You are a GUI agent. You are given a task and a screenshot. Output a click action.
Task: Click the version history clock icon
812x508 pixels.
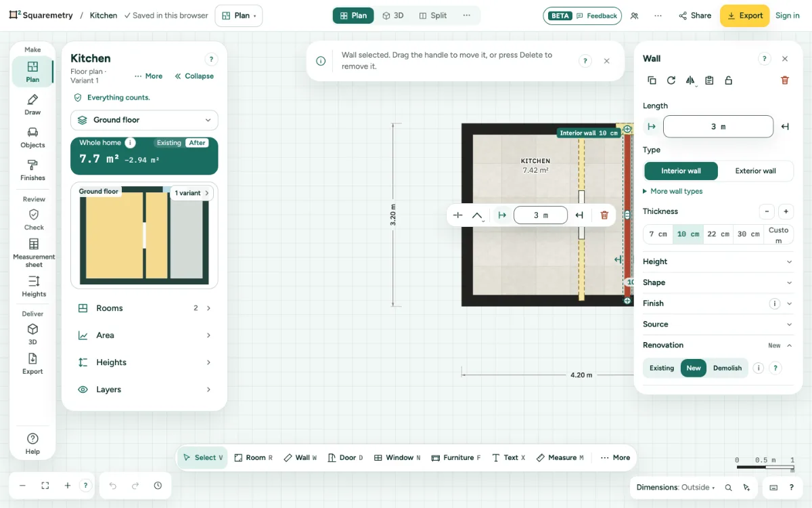point(158,486)
